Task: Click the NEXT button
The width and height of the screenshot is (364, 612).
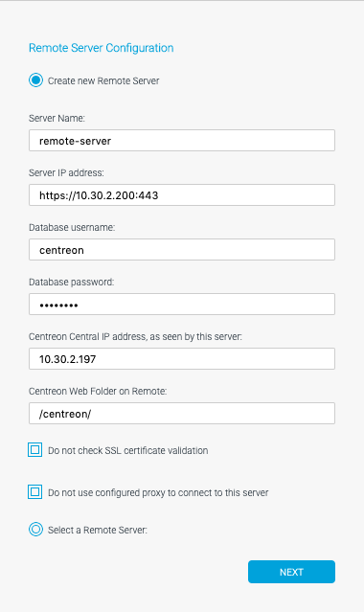Action: click(291, 572)
